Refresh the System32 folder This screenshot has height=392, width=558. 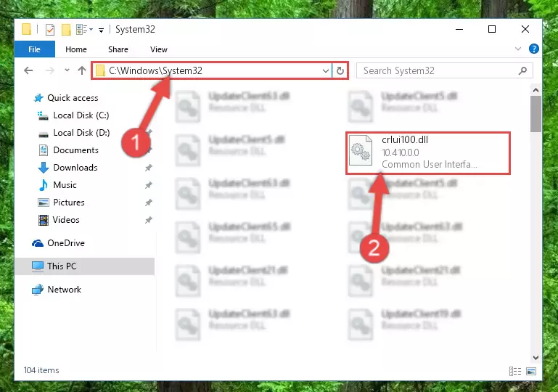tap(340, 70)
